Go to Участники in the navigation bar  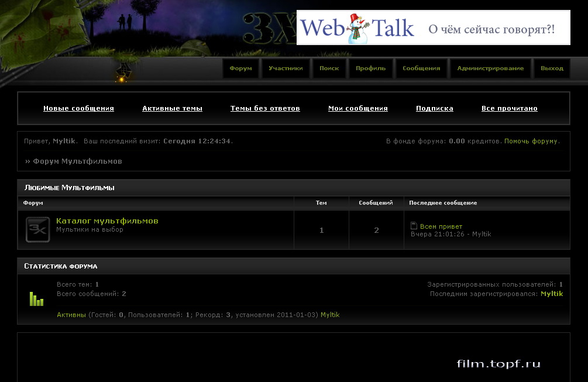click(x=286, y=68)
